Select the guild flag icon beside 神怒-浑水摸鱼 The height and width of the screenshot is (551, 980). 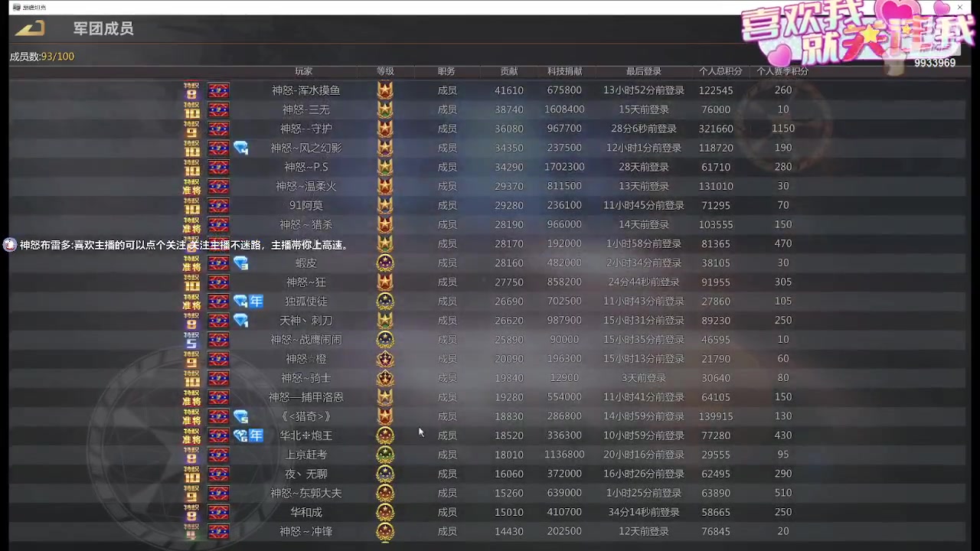tap(218, 90)
